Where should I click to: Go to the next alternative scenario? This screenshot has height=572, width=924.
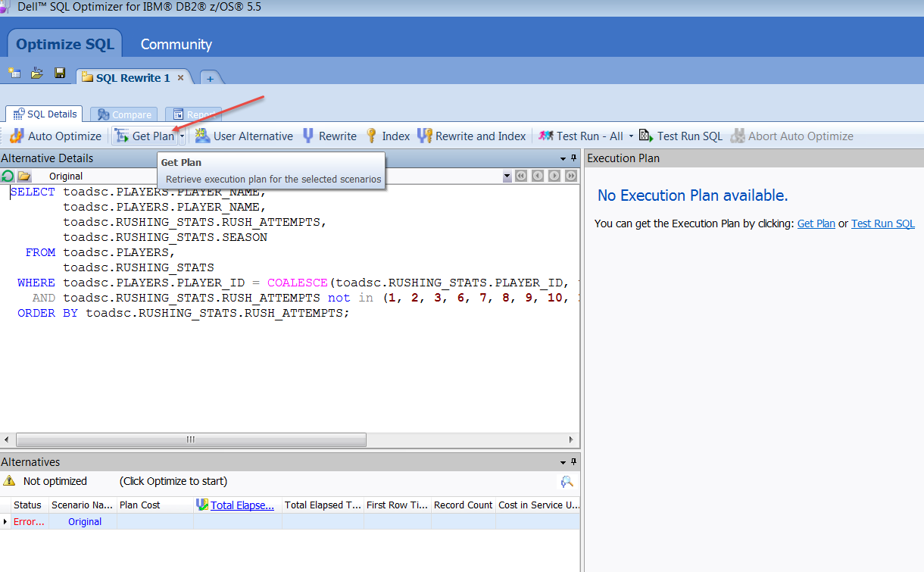pyautogui.click(x=554, y=176)
